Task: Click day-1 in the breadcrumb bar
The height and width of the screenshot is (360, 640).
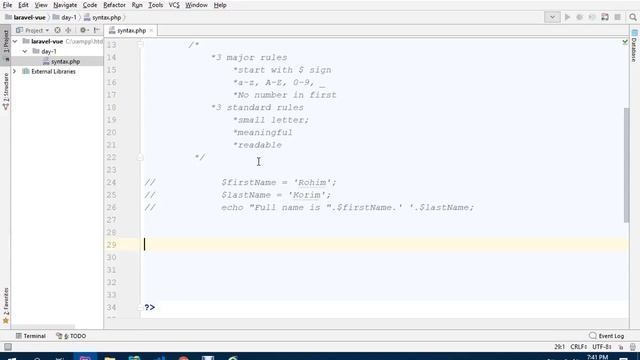Action: (x=64, y=18)
